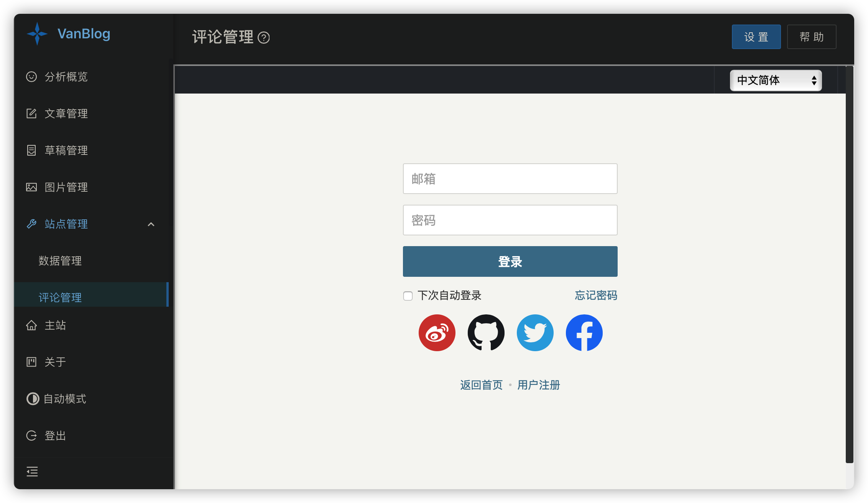868x503 pixels.
Task: Enable the 下次自动登录 checkbox
Action: (x=408, y=296)
